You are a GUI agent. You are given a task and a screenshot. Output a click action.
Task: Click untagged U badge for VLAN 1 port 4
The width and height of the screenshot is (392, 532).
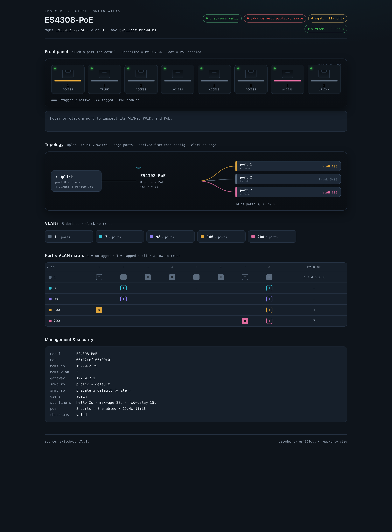click(172, 277)
